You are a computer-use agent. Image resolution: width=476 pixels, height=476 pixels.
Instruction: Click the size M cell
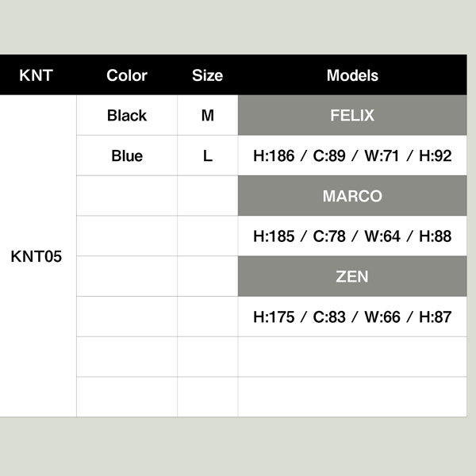pos(208,115)
